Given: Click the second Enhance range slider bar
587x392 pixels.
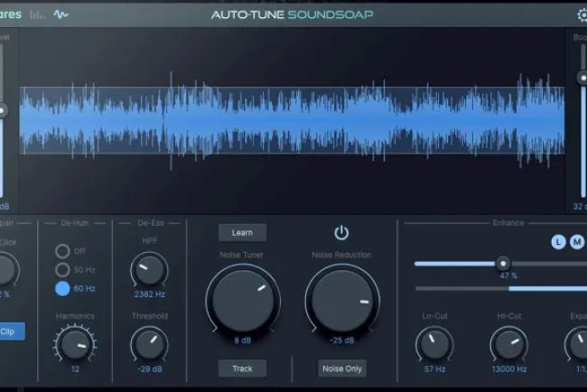Looking at the screenshot, I should coord(501,289).
